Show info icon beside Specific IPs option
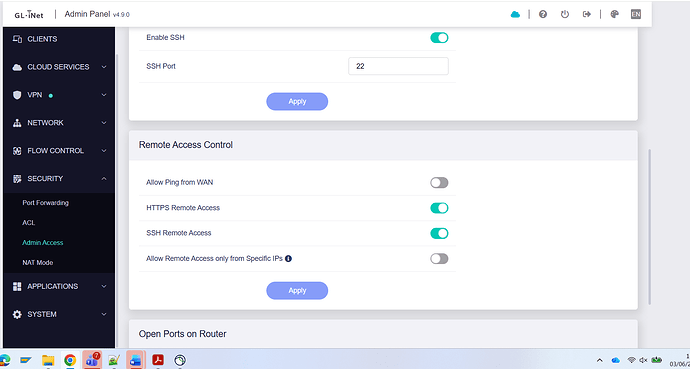 coord(289,259)
